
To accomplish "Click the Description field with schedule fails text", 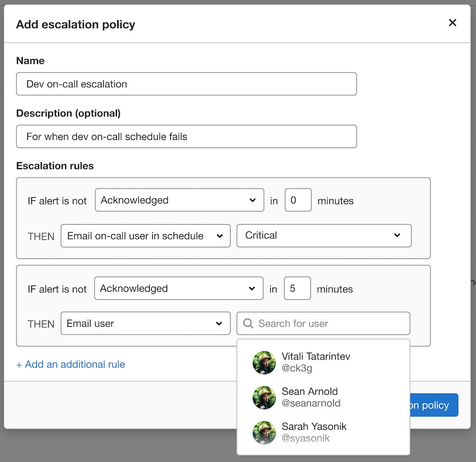I will pyautogui.click(x=186, y=136).
